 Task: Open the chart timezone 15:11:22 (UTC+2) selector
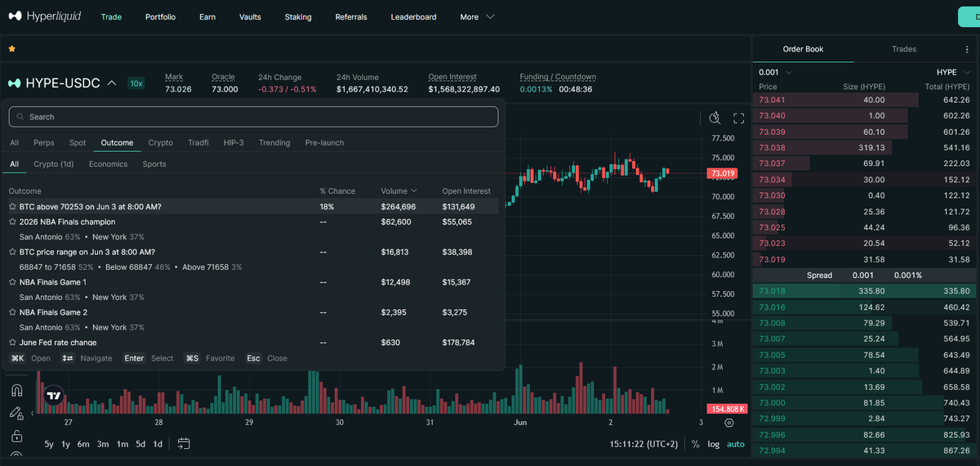point(644,444)
